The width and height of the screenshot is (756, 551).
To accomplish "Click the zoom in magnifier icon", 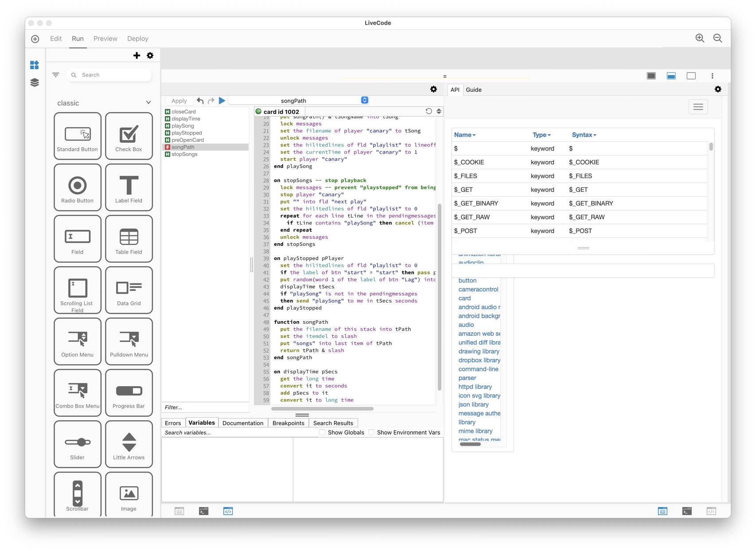I will point(700,39).
